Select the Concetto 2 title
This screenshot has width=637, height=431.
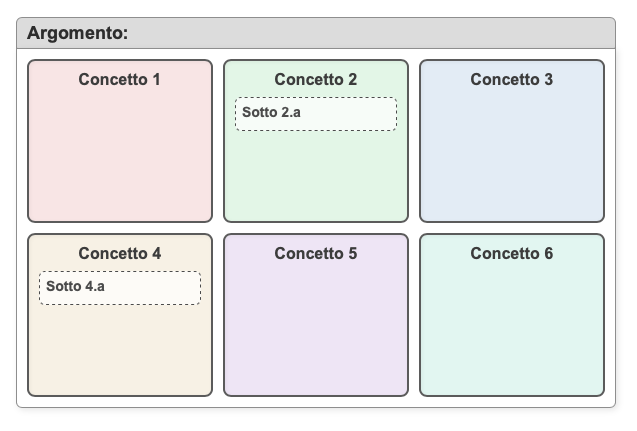[315, 79]
